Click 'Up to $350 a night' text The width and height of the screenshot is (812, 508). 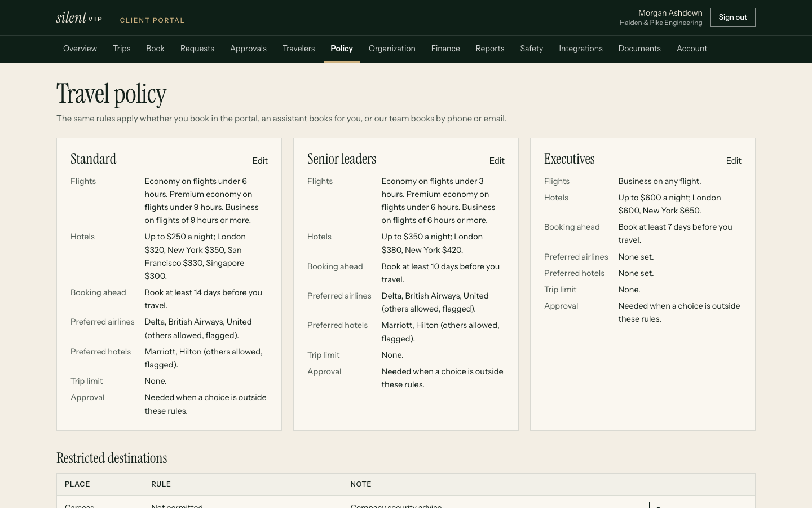[x=417, y=237]
